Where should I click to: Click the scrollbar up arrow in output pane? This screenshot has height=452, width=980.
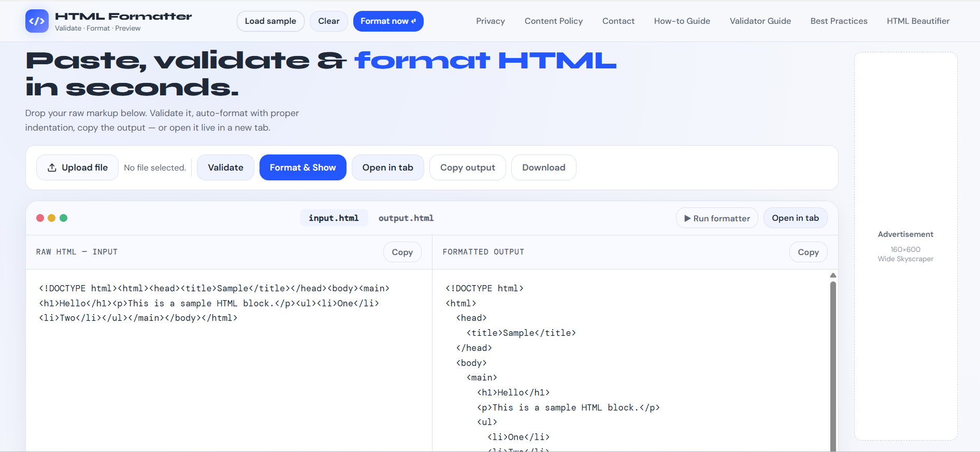tap(833, 275)
